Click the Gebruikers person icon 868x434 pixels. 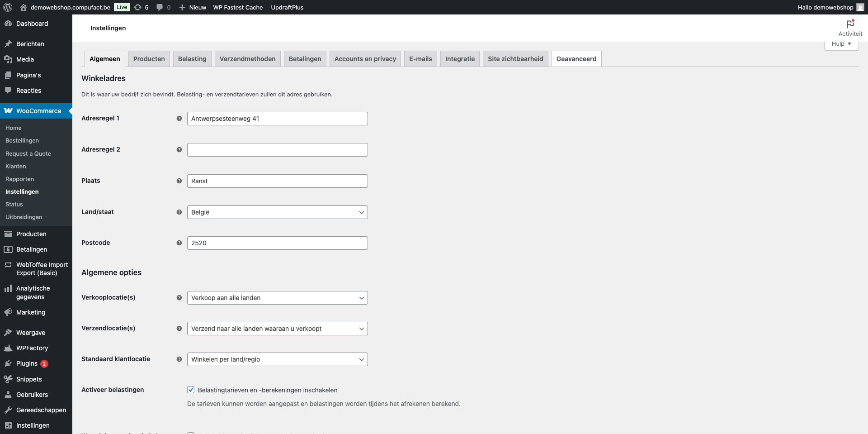coord(8,395)
